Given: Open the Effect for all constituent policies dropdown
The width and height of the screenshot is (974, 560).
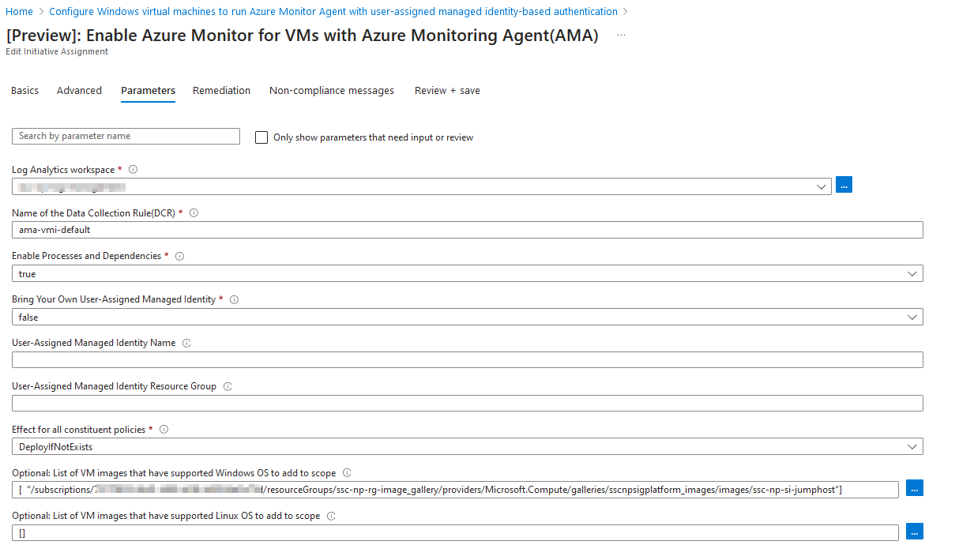Looking at the screenshot, I should (x=913, y=445).
